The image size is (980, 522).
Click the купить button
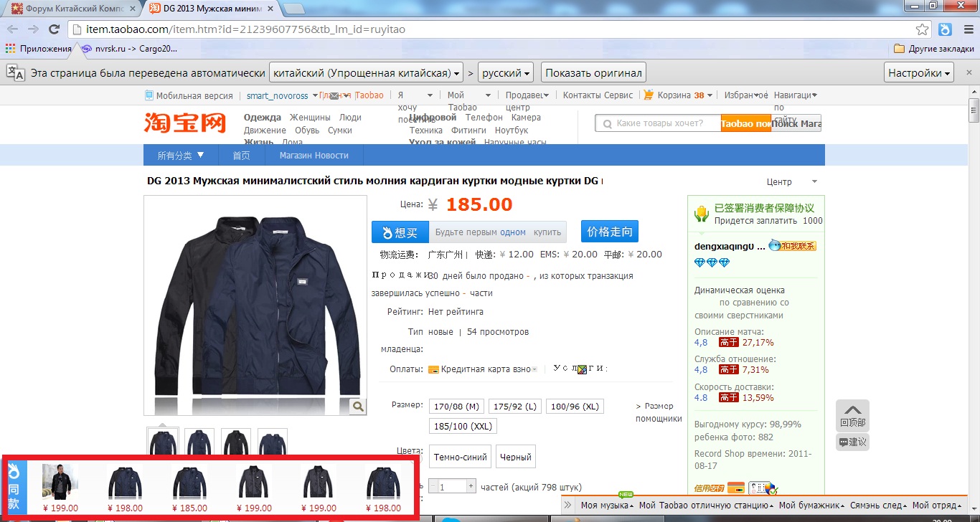pos(547,232)
